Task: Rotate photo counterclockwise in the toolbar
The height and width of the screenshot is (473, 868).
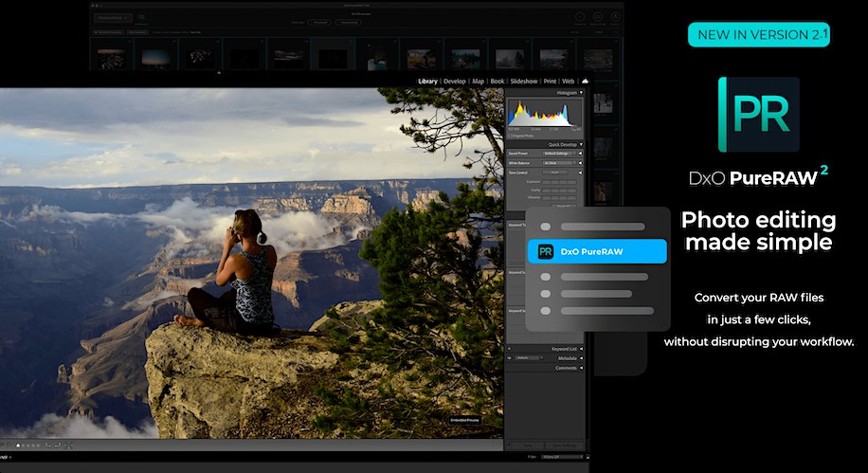Action: click(47, 445)
